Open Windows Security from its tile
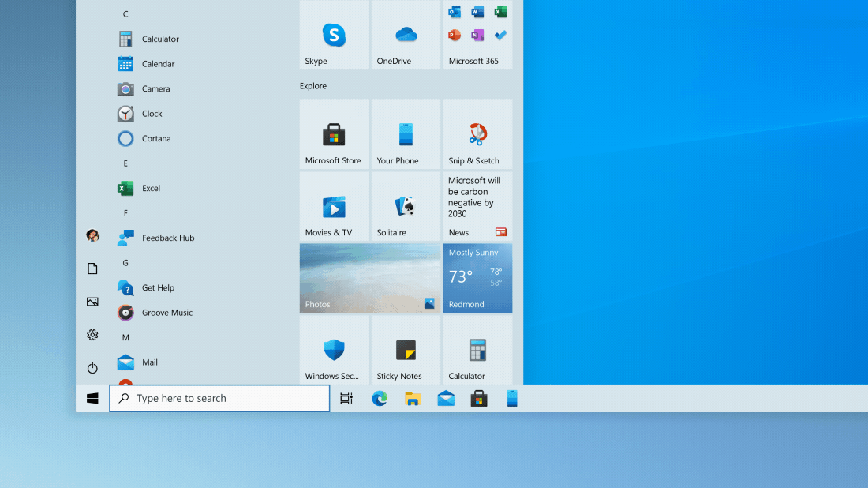 334,350
